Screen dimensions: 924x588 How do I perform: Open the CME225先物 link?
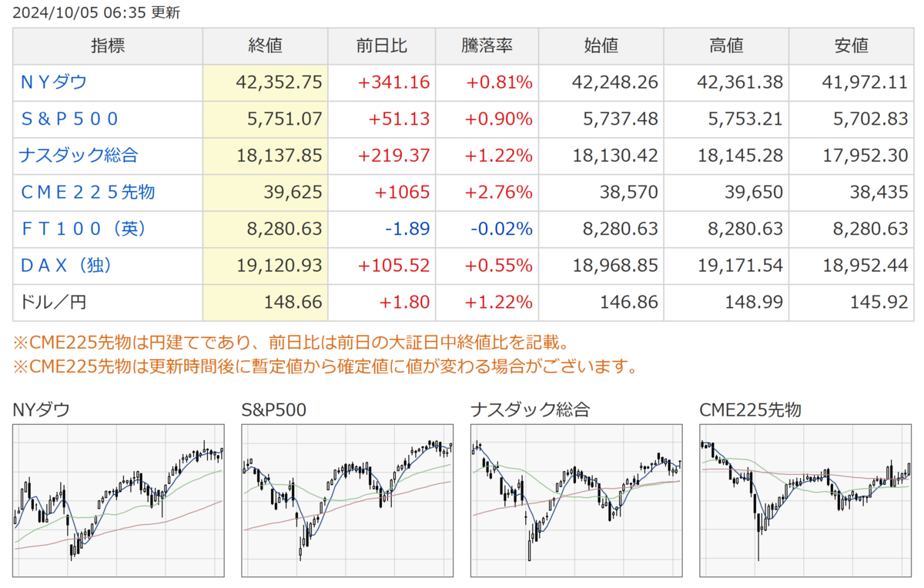pyautogui.click(x=87, y=192)
